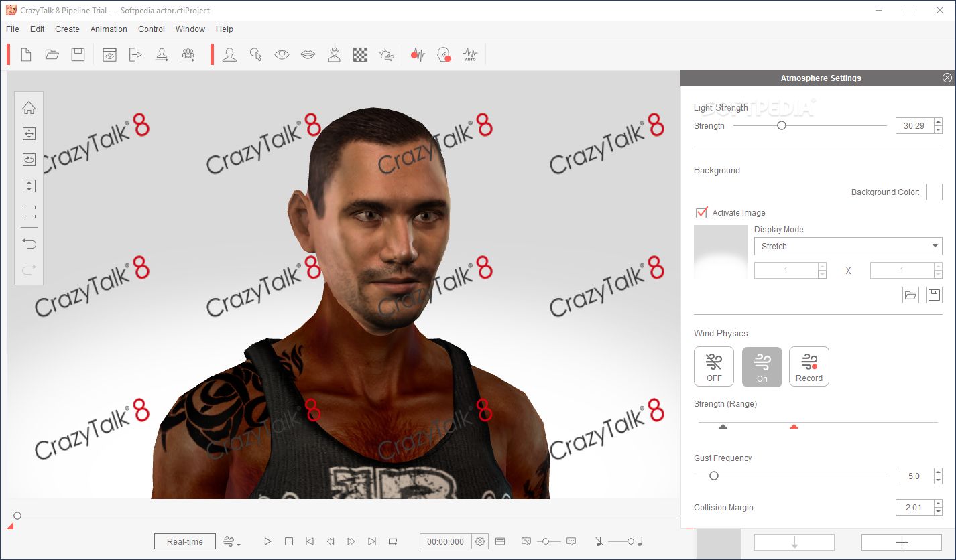The width and height of the screenshot is (956, 560).
Task: Open the Window menu
Action: pyautogui.click(x=190, y=29)
